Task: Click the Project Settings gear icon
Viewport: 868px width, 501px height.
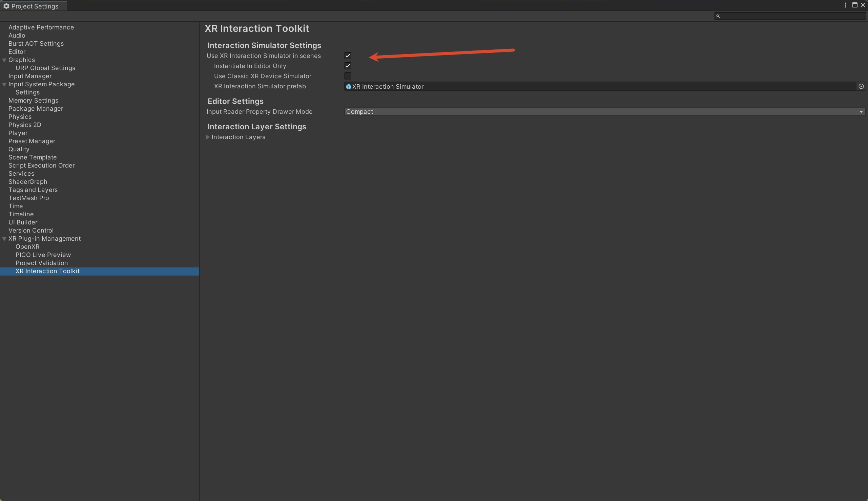Action: pos(6,6)
